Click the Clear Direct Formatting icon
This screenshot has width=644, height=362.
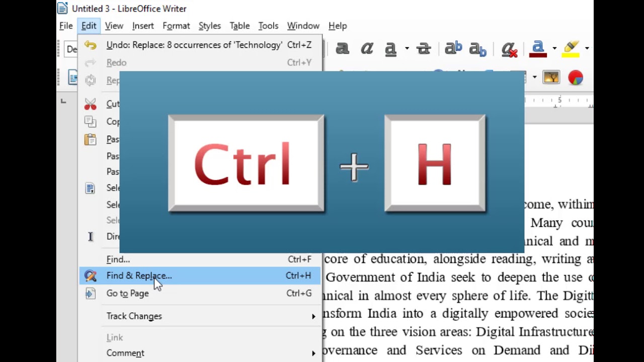(509, 49)
